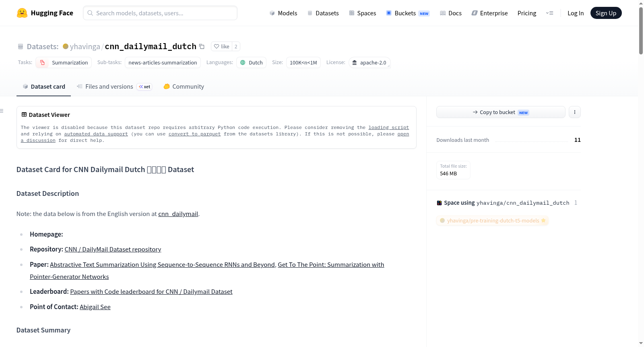Select the news-articles-summarization sub-task tag
644x347 pixels.
tap(163, 62)
